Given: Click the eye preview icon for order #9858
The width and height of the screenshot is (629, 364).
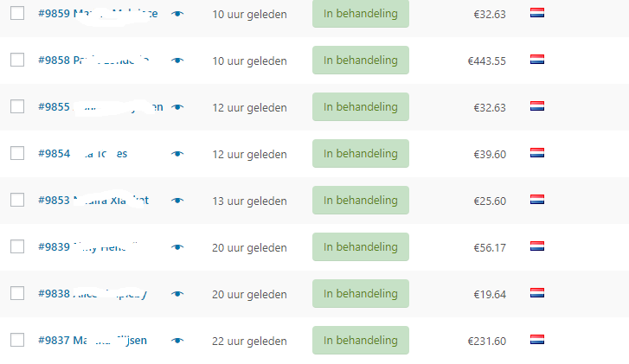Looking at the screenshot, I should coord(177,61).
